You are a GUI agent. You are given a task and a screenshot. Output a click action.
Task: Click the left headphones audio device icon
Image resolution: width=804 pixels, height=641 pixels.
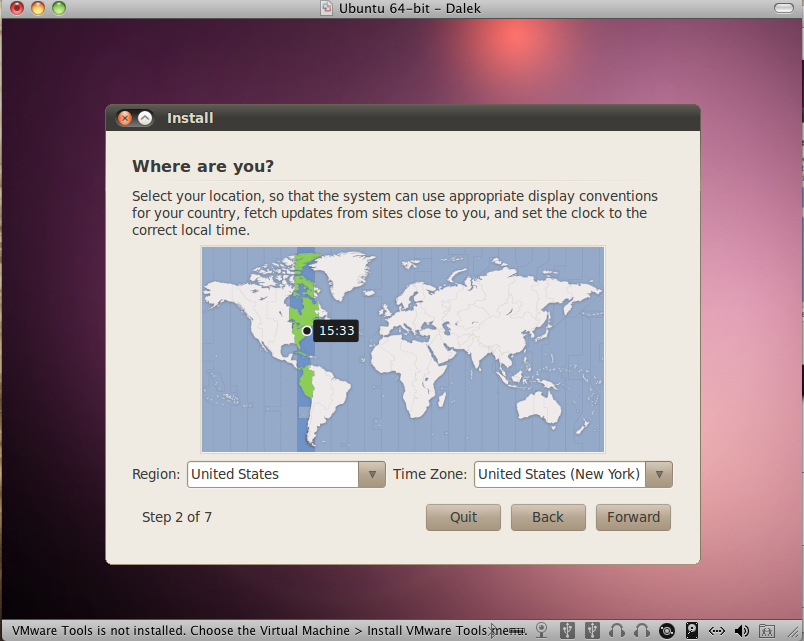pyautogui.click(x=617, y=630)
